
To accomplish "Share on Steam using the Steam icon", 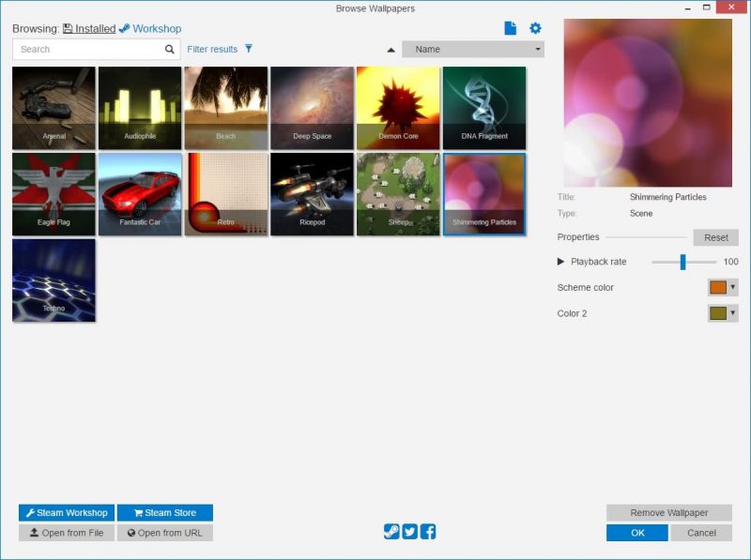I will point(391,531).
